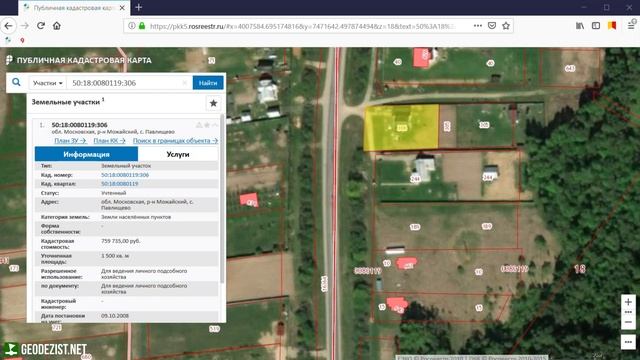Click the red 9 bookmark toolbar icon
This screenshot has width=640, height=360.
pos(22,40)
